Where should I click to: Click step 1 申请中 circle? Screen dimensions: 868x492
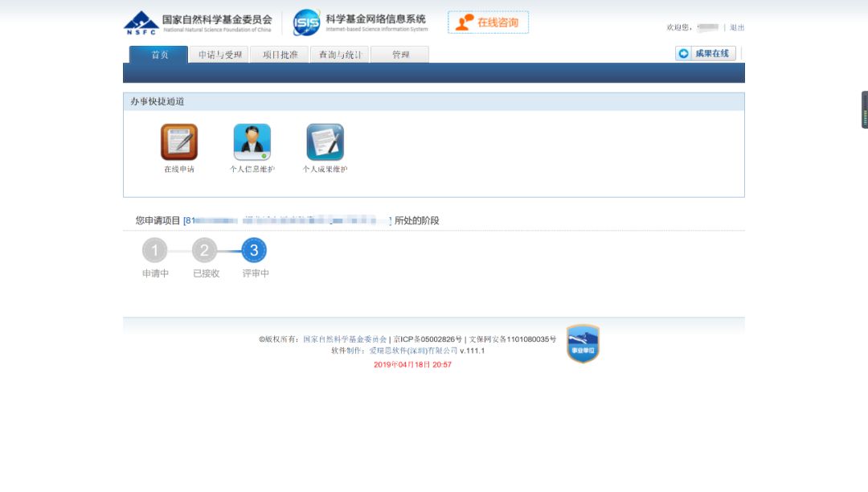pos(155,251)
